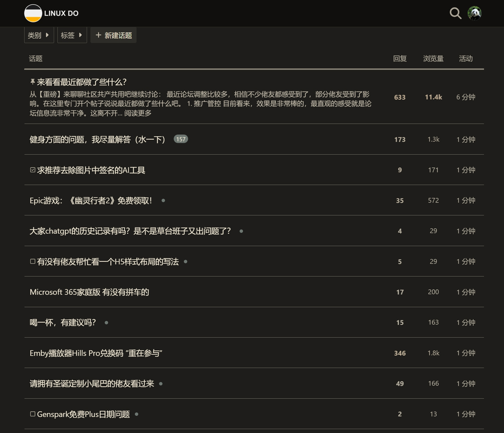Open topic 请拥有圣诞定制小尾巴的佬友看过来

pos(92,384)
